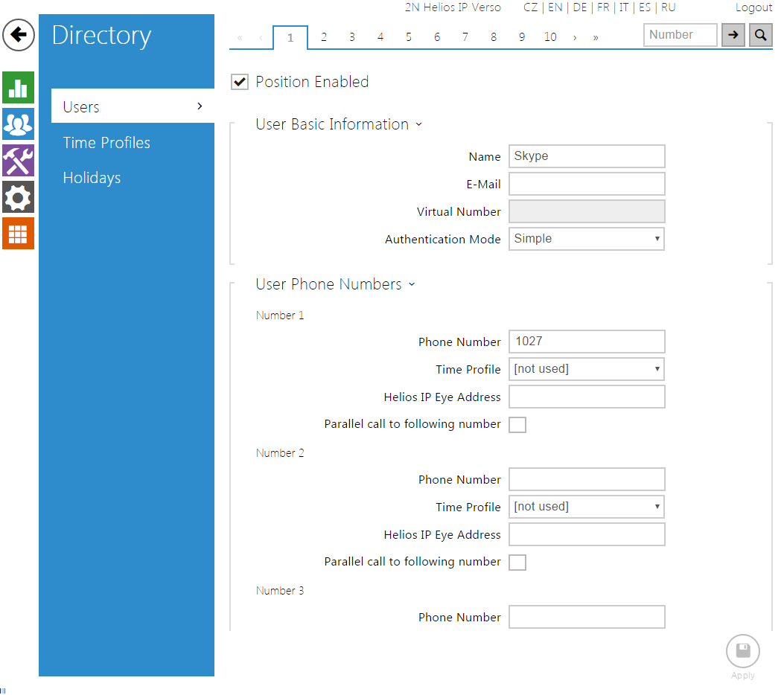Open the orange System grid icon
The width and height of the screenshot is (784, 695).
point(18,234)
